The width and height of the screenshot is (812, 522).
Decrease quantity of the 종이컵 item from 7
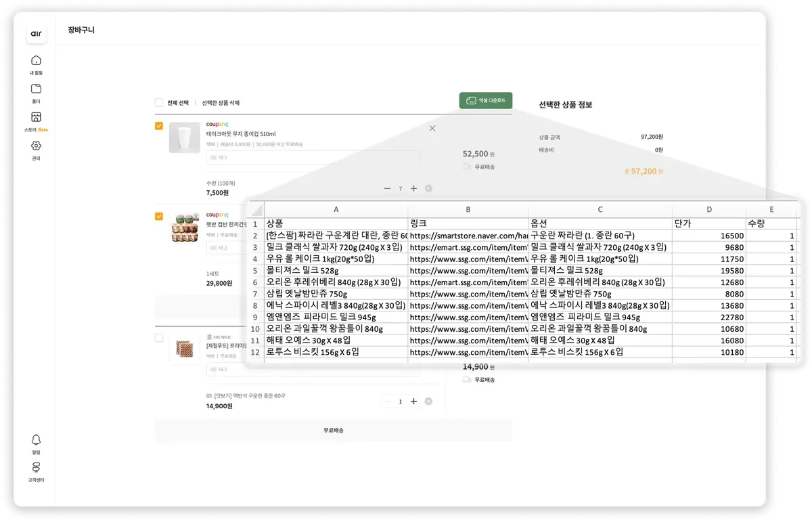tap(387, 189)
